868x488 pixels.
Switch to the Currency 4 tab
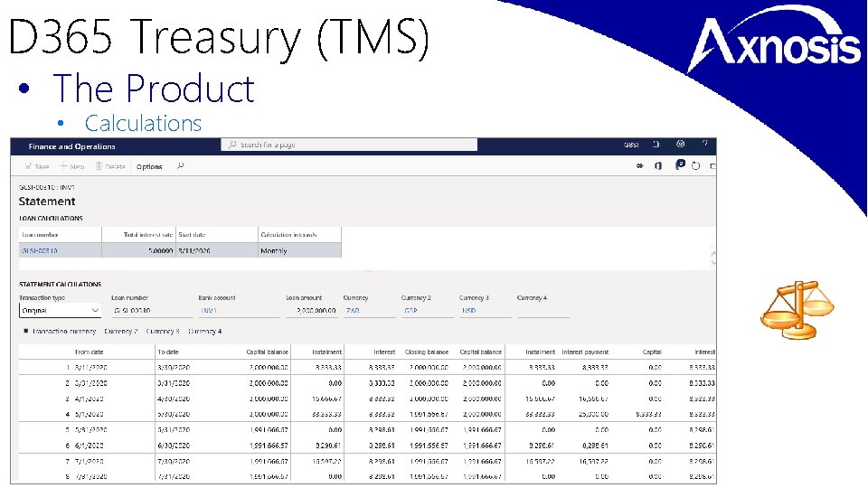pos(205,332)
